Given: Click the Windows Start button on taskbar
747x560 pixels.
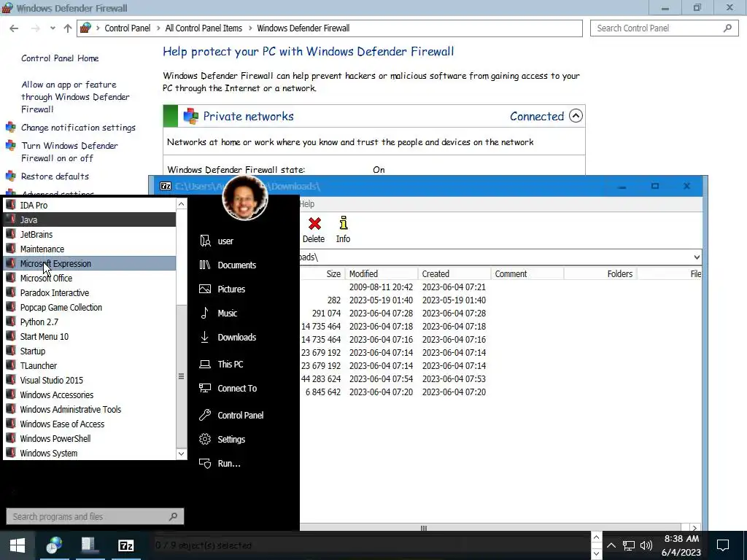Looking at the screenshot, I should pos(18,545).
